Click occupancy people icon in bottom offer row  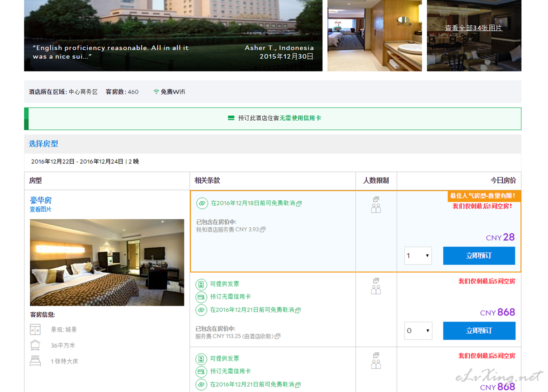coord(376,364)
